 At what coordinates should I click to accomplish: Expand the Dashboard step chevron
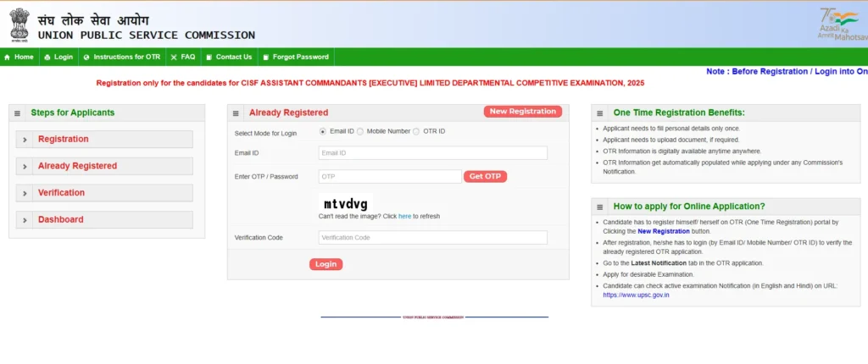pos(25,219)
